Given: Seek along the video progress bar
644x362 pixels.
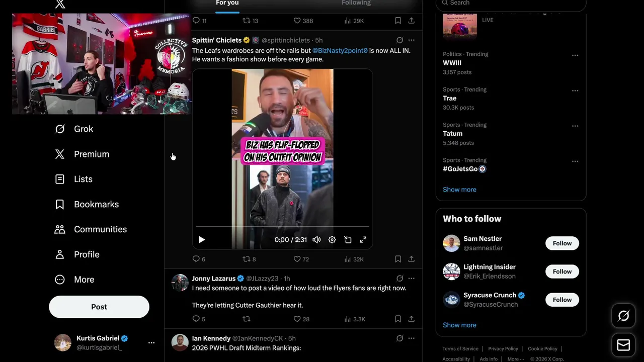Looking at the screenshot, I should 282,227.
